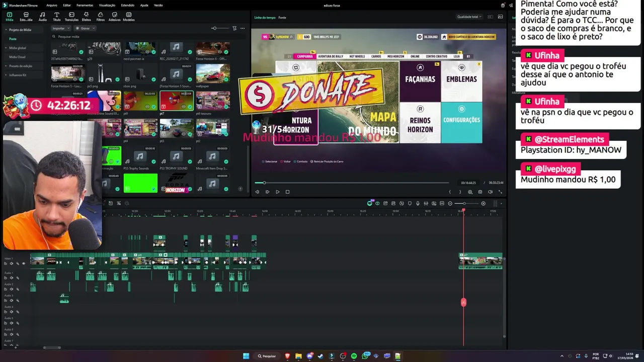This screenshot has width=644, height=362.
Task: Zoom out the timeline with minus button
Action: [450, 203]
